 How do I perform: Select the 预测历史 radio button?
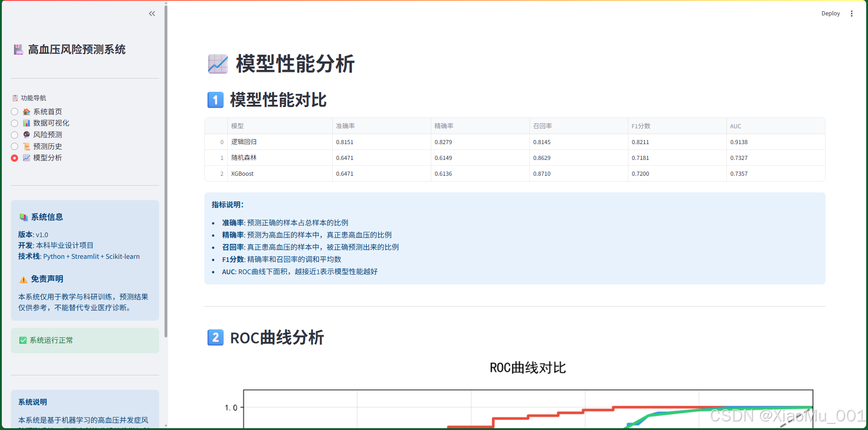pos(14,146)
